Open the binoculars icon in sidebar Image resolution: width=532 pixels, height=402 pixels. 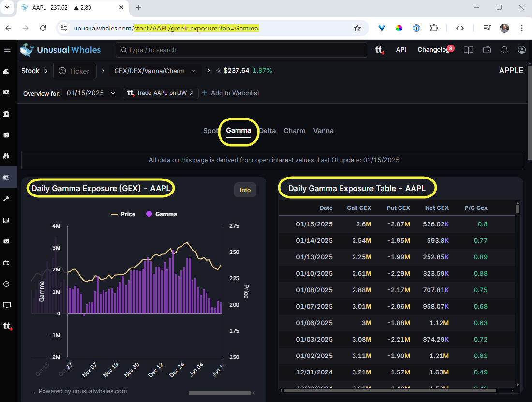coord(6,156)
